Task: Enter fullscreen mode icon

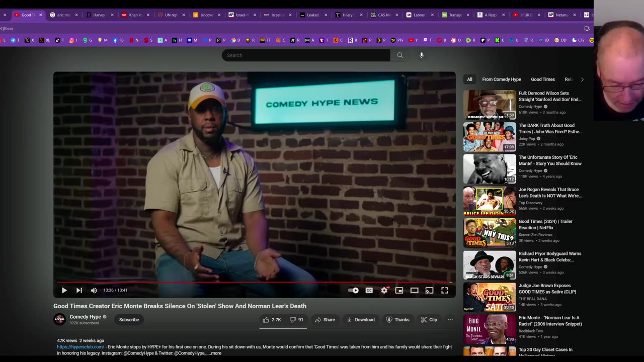Action: point(445,290)
